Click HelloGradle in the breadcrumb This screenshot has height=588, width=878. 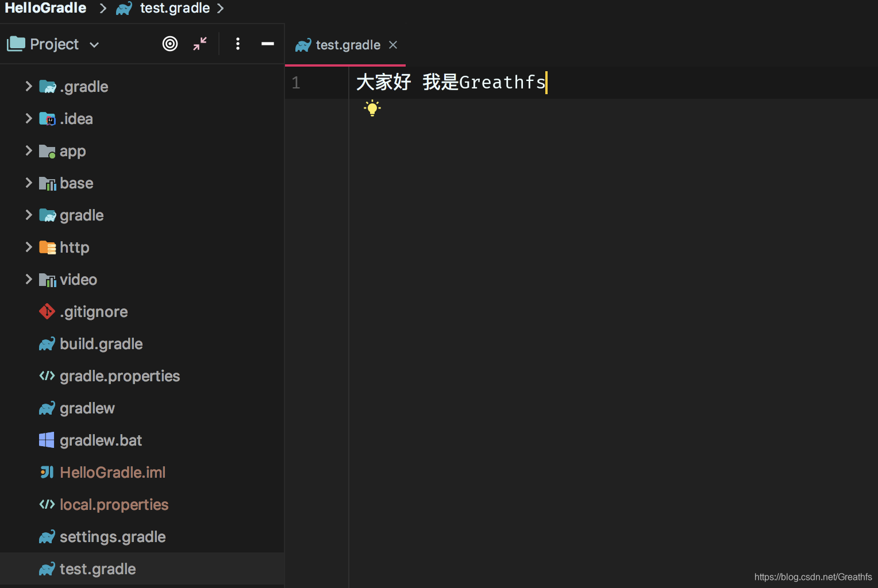(45, 8)
